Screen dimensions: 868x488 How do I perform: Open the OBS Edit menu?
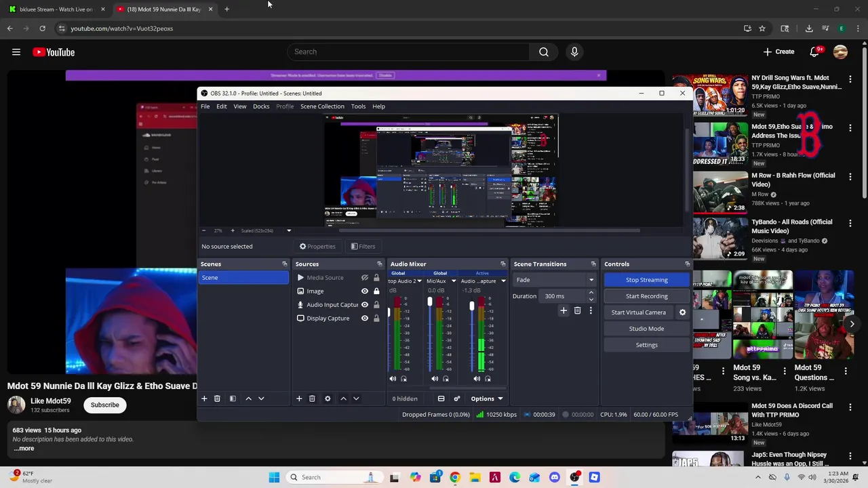click(222, 106)
